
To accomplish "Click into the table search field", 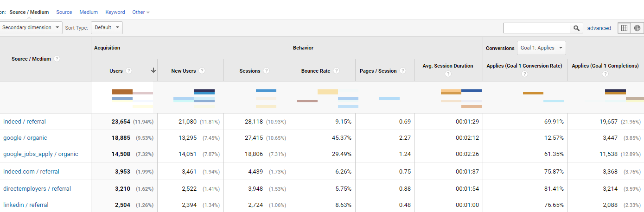I will 537,28.
